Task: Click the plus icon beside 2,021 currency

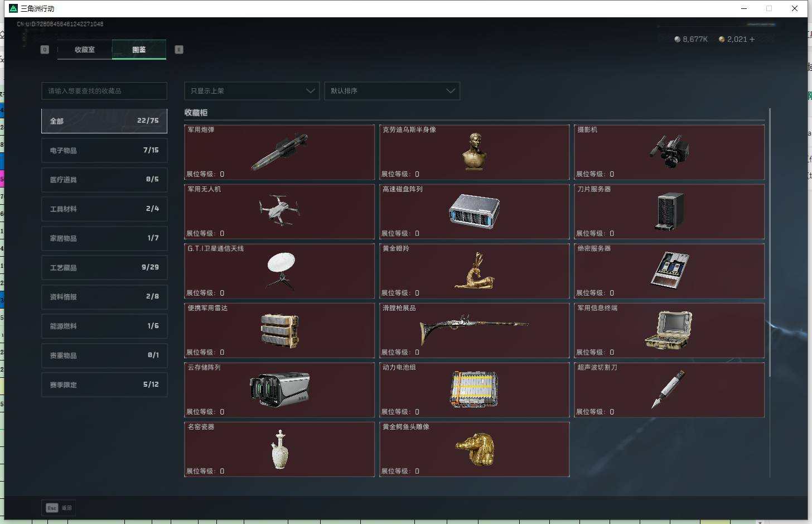Action: (752, 39)
